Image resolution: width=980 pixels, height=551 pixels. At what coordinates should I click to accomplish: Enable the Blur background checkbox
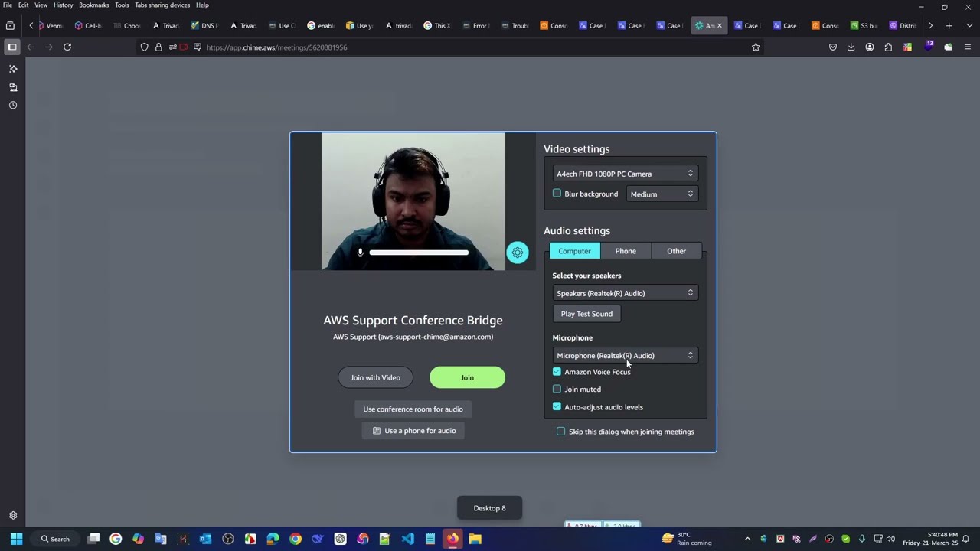557,194
